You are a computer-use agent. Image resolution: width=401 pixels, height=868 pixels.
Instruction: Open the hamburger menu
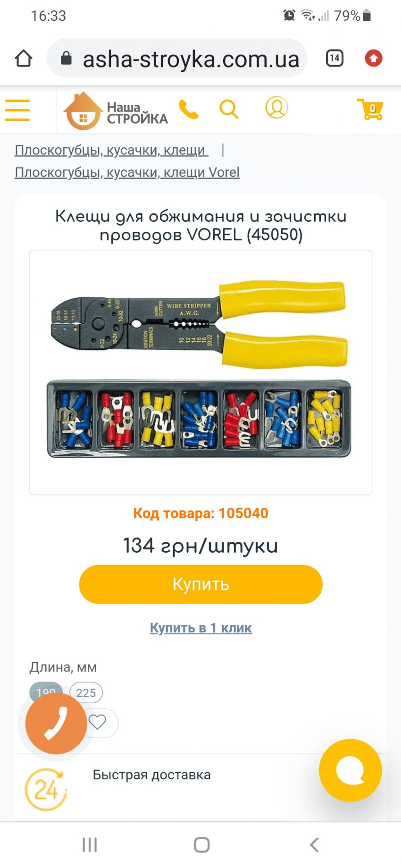(x=17, y=110)
